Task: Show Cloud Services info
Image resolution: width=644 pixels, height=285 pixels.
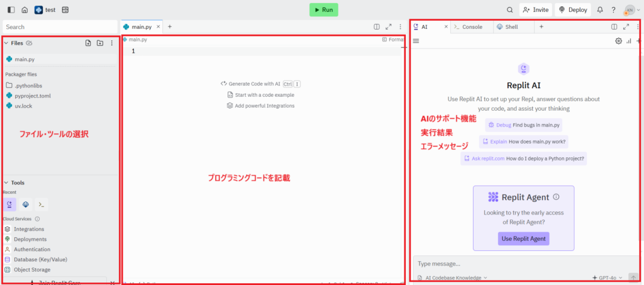Action: pyautogui.click(x=37, y=219)
